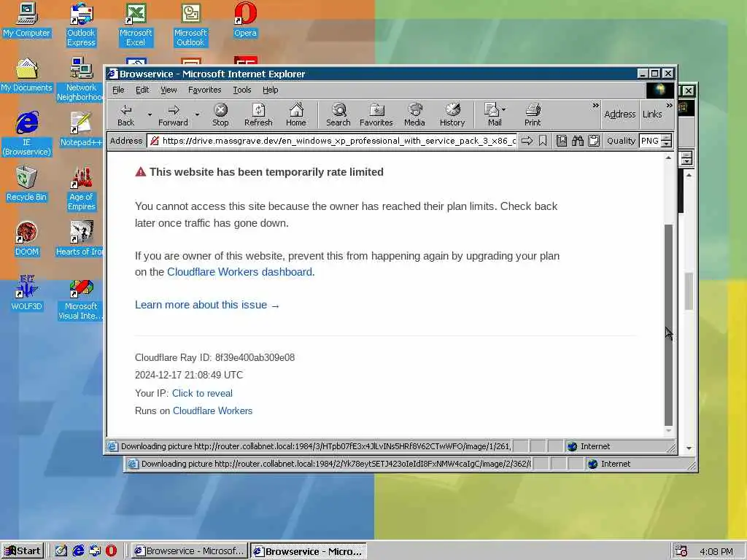Click the clipboard icon in address bar

pos(594,141)
